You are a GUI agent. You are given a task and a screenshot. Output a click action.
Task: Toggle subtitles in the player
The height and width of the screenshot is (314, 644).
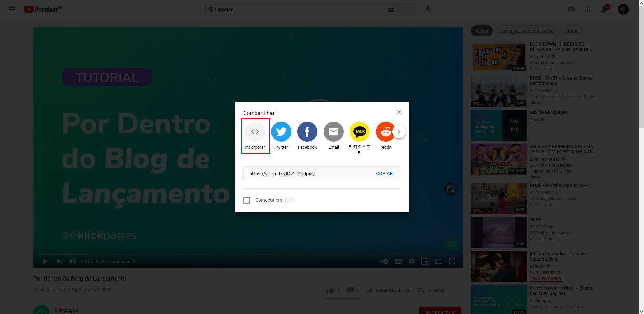click(x=398, y=261)
